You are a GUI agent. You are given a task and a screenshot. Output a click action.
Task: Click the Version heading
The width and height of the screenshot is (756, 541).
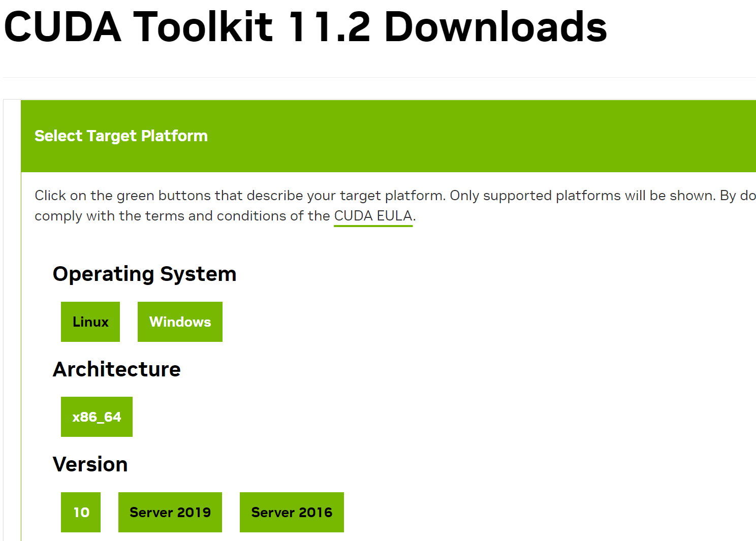(90, 464)
